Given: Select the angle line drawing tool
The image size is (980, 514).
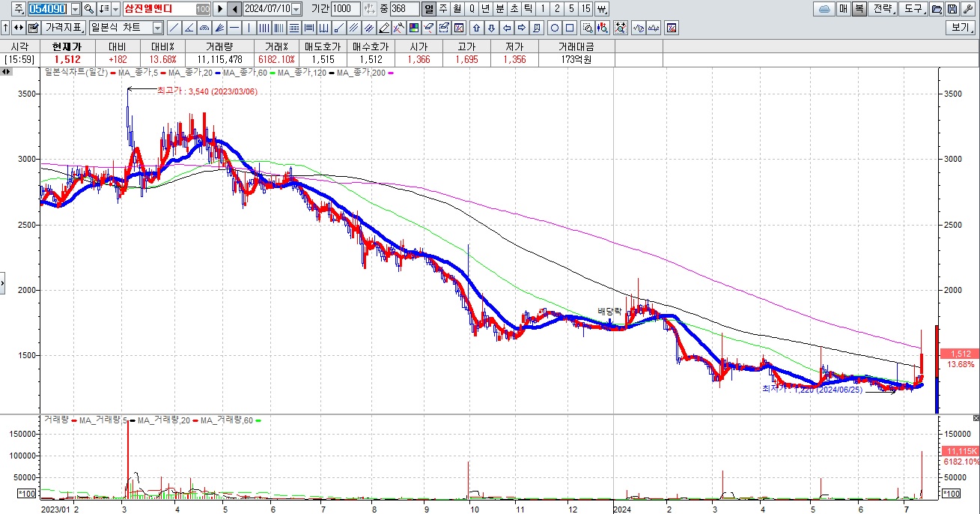Looking at the screenshot, I should click(x=189, y=28).
